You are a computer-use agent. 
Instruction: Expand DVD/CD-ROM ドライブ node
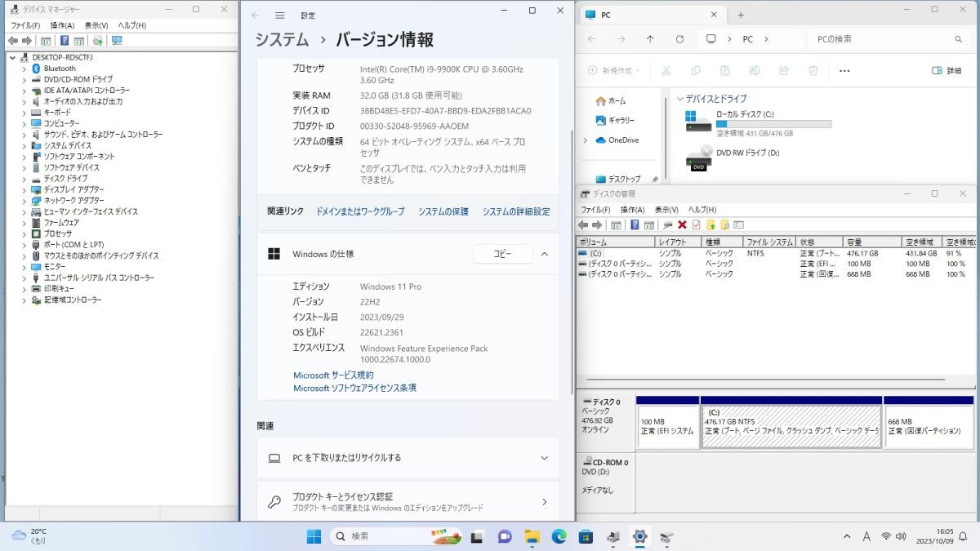tap(24, 79)
